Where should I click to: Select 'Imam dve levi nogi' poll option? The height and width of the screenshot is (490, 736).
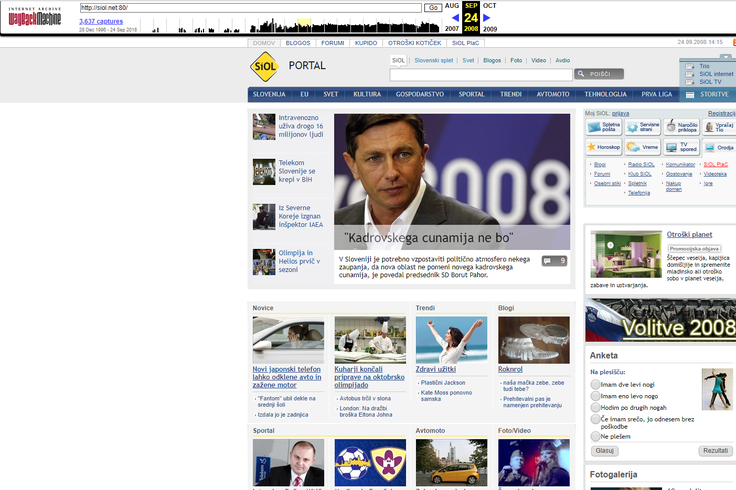[595, 384]
